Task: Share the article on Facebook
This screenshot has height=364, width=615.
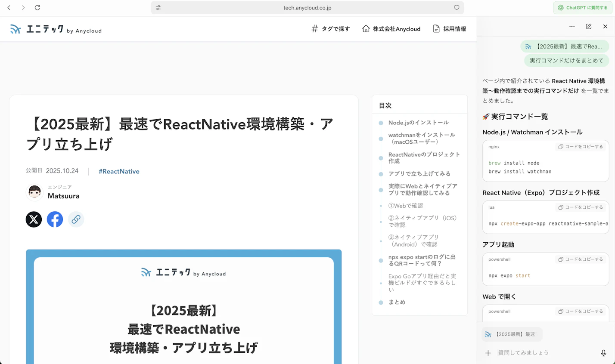Action: coord(55,219)
